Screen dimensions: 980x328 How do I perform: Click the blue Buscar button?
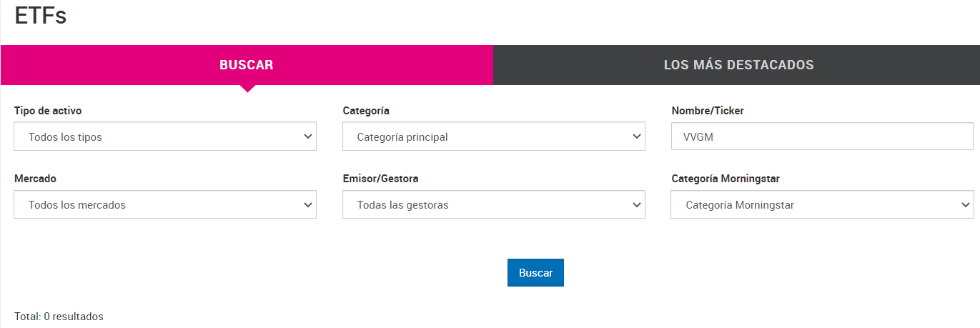(535, 273)
